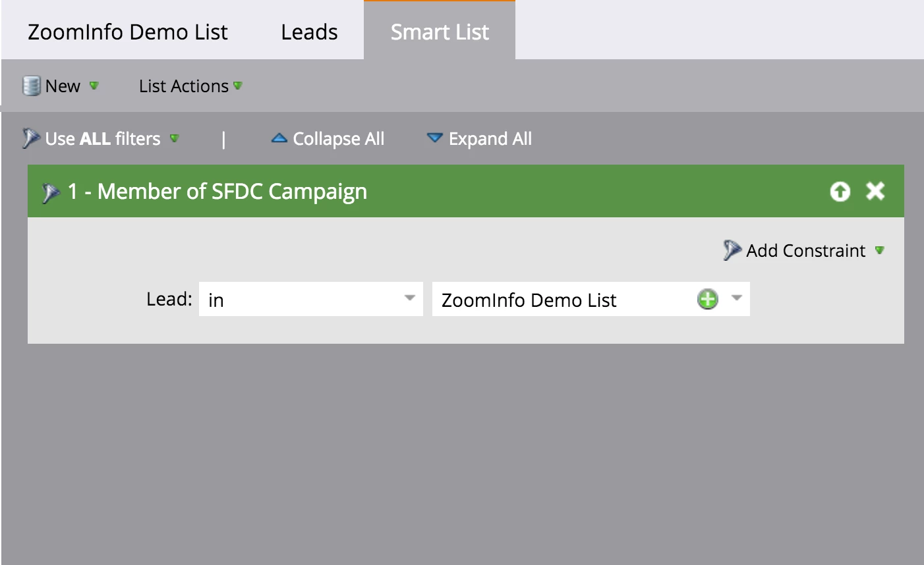
Task: Click the blue up triangle icon for Collapse All
Action: pos(279,138)
